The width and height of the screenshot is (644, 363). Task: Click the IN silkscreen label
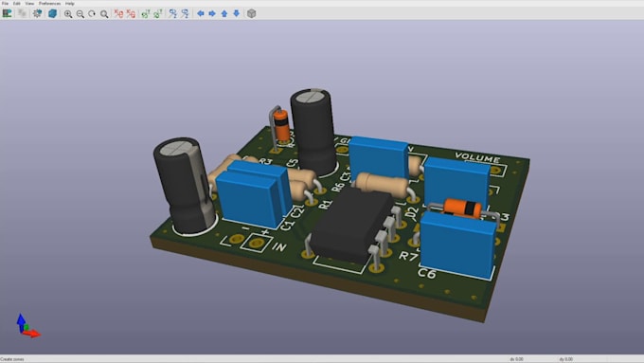279,246
